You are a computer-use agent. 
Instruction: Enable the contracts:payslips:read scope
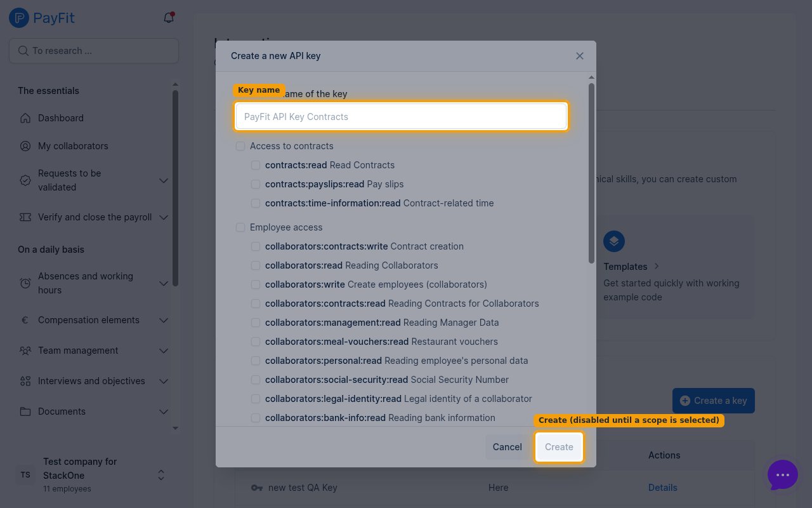pyautogui.click(x=256, y=184)
